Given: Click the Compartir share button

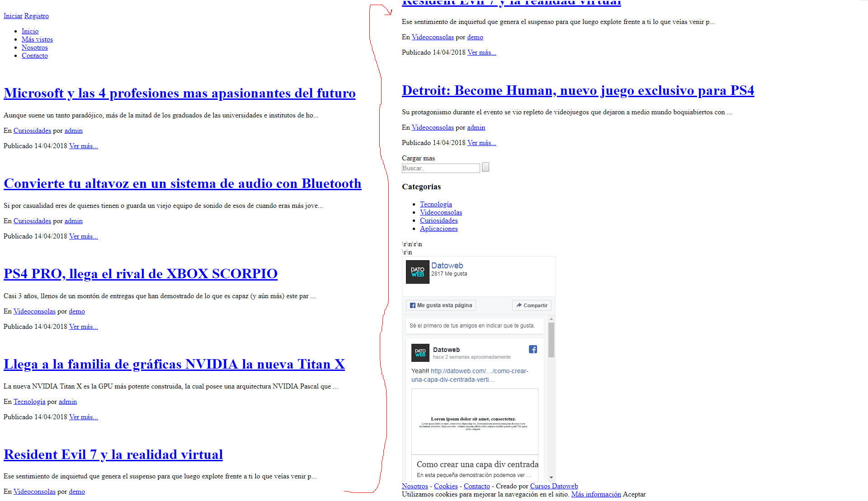Looking at the screenshot, I should click(x=532, y=305).
